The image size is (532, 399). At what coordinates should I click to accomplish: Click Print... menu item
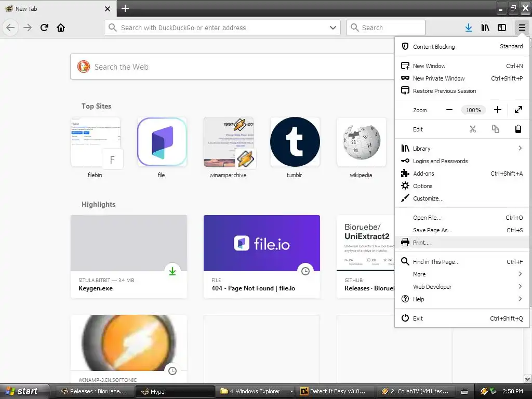point(462,243)
